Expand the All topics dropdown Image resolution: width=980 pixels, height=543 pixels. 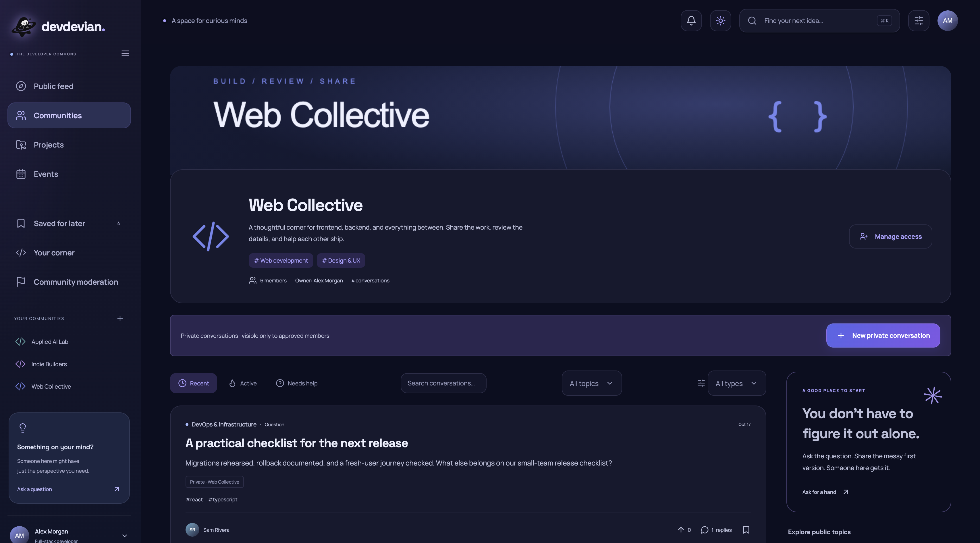point(592,383)
